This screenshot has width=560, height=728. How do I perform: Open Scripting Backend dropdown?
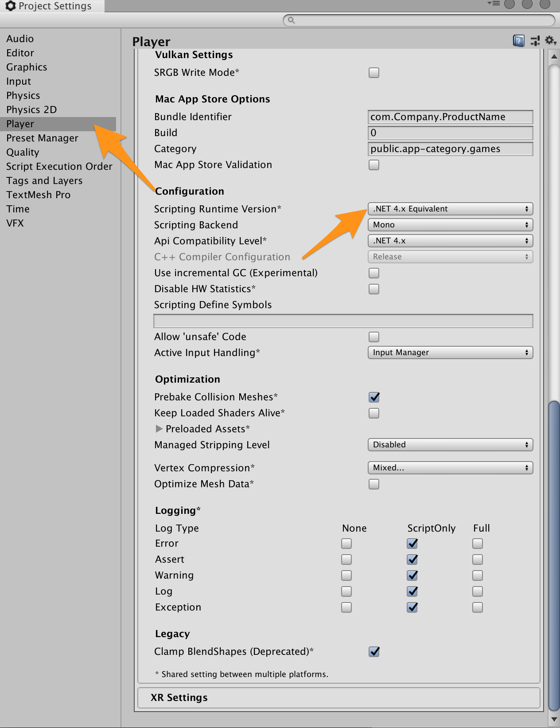[x=450, y=225]
